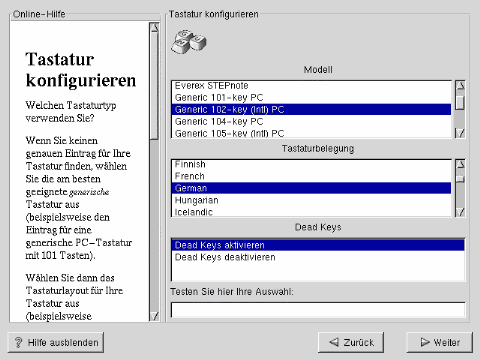The height and width of the screenshot is (360, 480).
Task: Select Generic 101-key PC model
Action: coord(311,98)
